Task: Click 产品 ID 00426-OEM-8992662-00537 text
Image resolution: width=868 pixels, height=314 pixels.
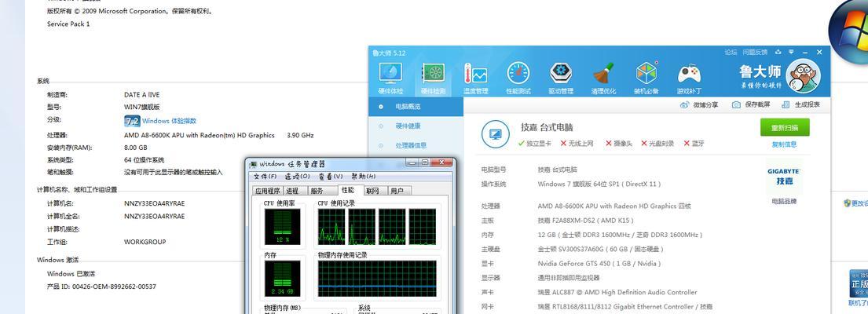Action: pyautogui.click(x=101, y=287)
